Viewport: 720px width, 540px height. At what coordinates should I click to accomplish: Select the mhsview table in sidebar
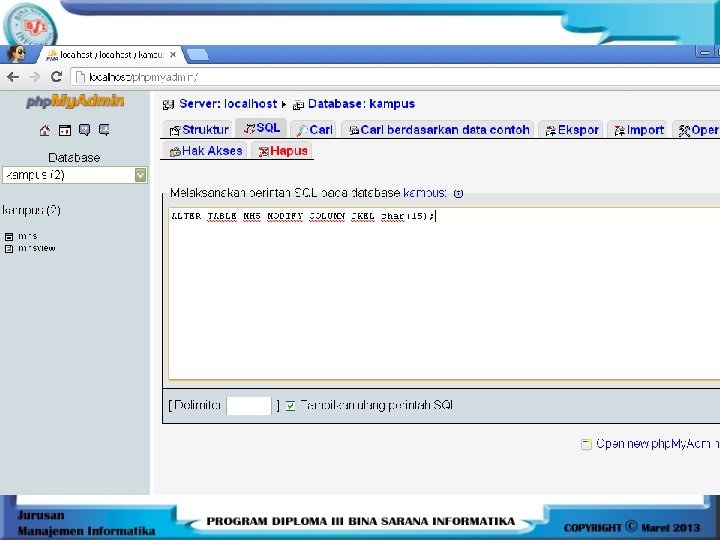click(x=37, y=248)
